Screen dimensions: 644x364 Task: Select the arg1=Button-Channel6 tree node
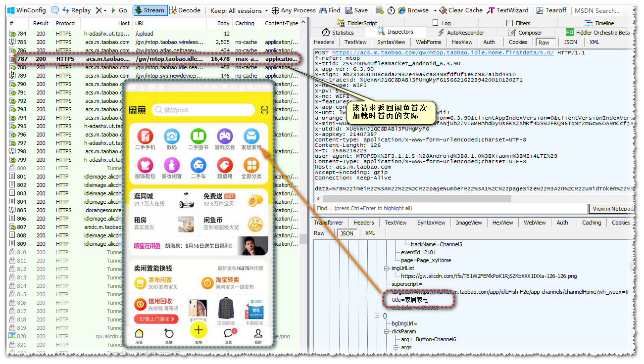click(x=428, y=339)
